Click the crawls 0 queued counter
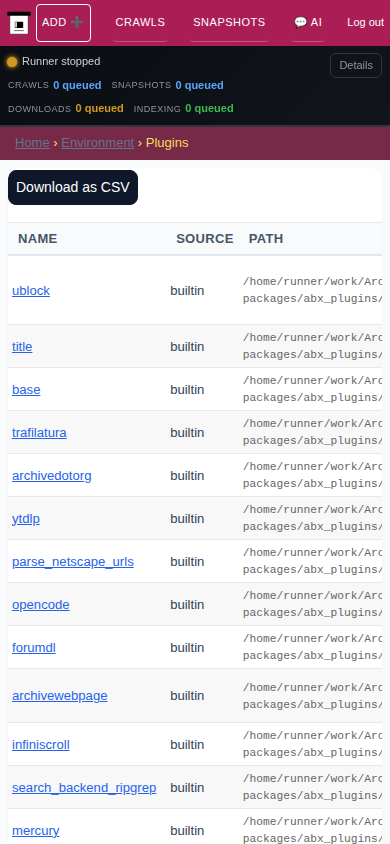390x844 pixels. click(77, 85)
